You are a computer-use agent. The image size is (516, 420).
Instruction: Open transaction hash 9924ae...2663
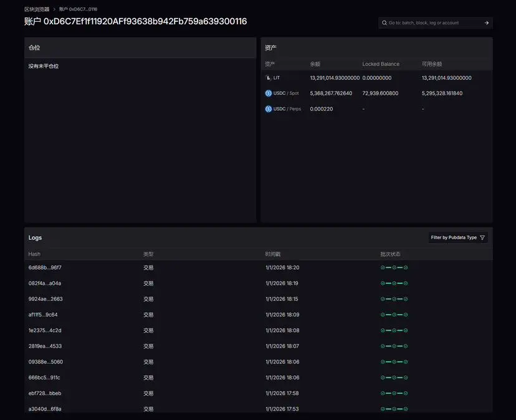pyautogui.click(x=45, y=299)
